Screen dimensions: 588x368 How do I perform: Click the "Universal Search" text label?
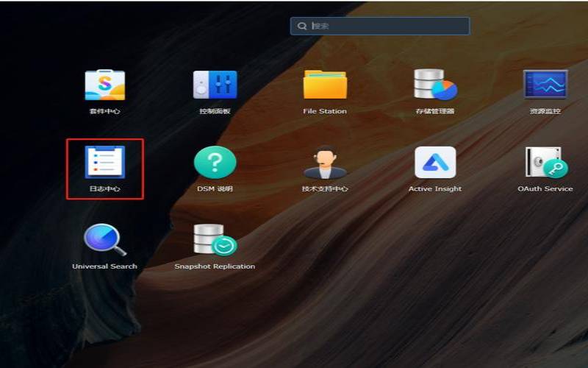click(104, 266)
